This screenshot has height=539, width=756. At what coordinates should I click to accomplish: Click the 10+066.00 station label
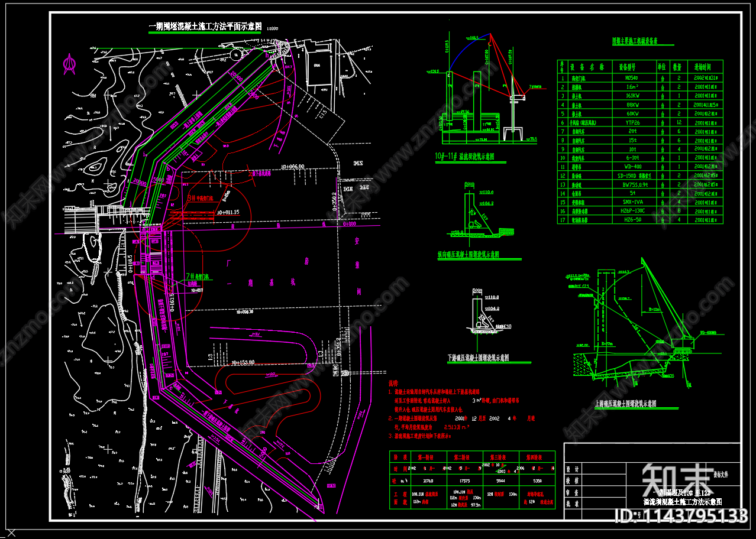click(x=293, y=167)
